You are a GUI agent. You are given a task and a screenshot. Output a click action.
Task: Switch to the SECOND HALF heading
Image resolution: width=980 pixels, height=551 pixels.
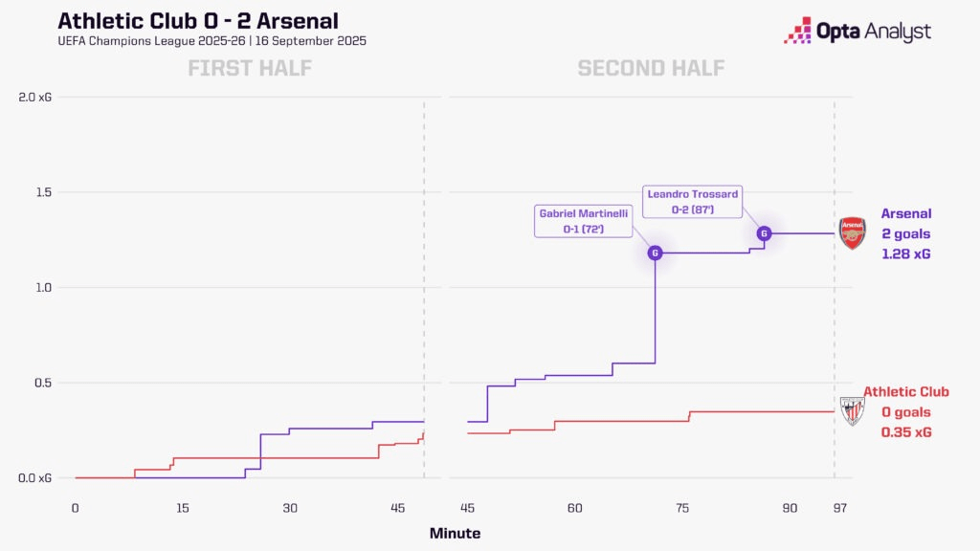[651, 68]
